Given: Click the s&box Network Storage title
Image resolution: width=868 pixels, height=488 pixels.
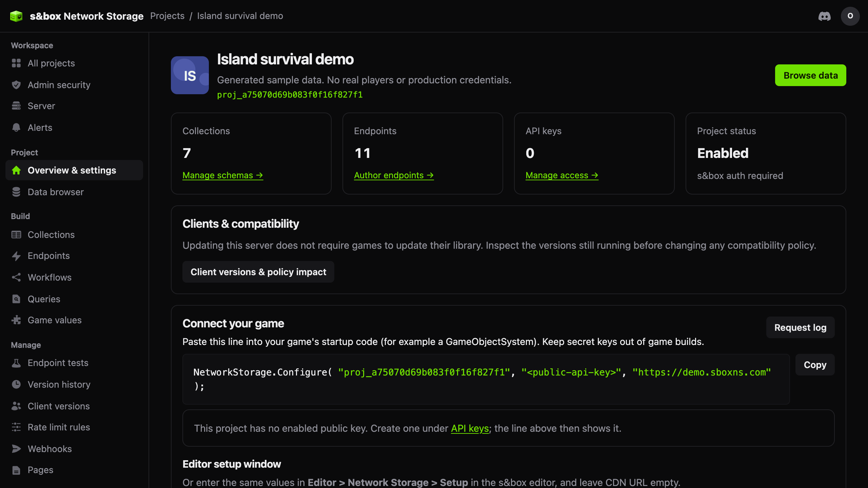Looking at the screenshot, I should click(87, 16).
